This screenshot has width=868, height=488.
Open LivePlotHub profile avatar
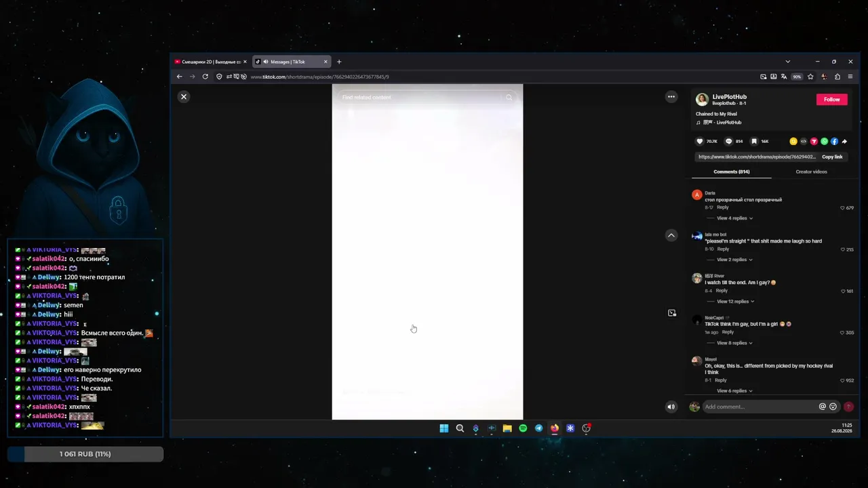pyautogui.click(x=703, y=100)
